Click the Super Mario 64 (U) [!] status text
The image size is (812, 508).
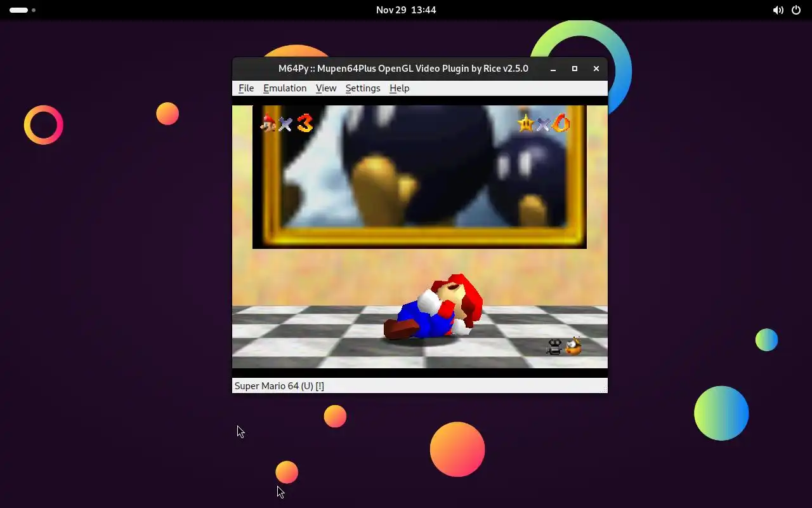pyautogui.click(x=279, y=385)
